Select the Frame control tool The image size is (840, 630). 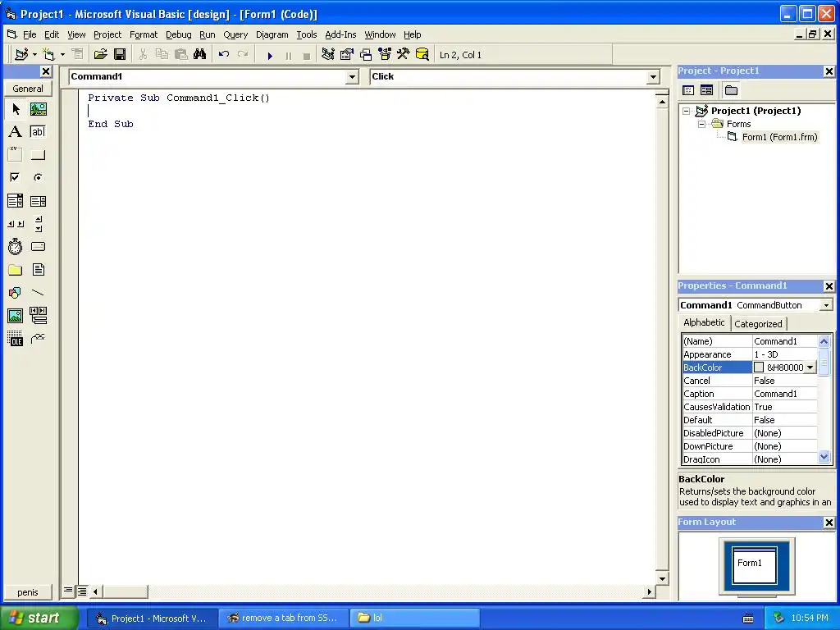click(x=16, y=154)
